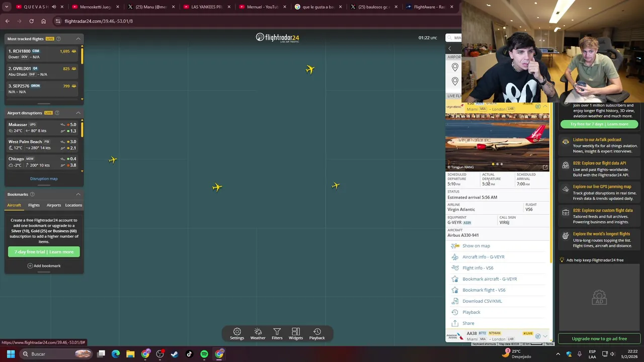The height and width of the screenshot is (362, 644).
Task: Show hidden system tray icons
Action: click(x=557, y=354)
